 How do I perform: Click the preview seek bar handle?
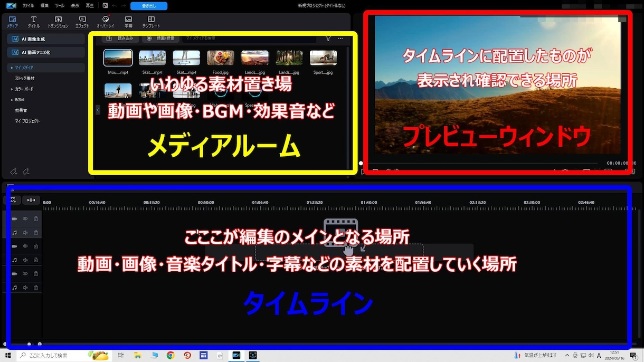click(x=361, y=164)
